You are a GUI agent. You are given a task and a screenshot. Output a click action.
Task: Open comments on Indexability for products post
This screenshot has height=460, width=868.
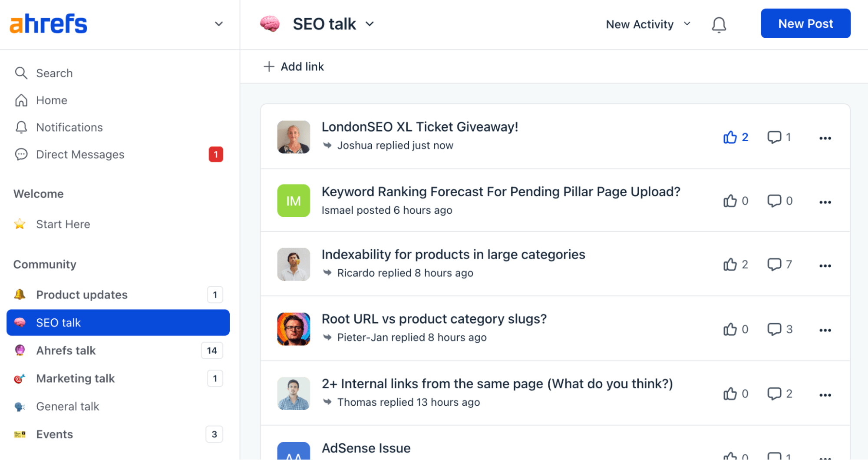[x=775, y=264]
